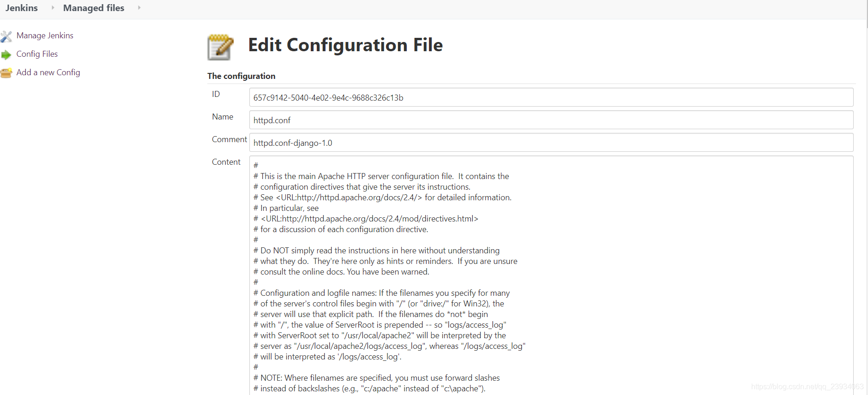Click in the ID input field
868x395 pixels.
tap(551, 97)
